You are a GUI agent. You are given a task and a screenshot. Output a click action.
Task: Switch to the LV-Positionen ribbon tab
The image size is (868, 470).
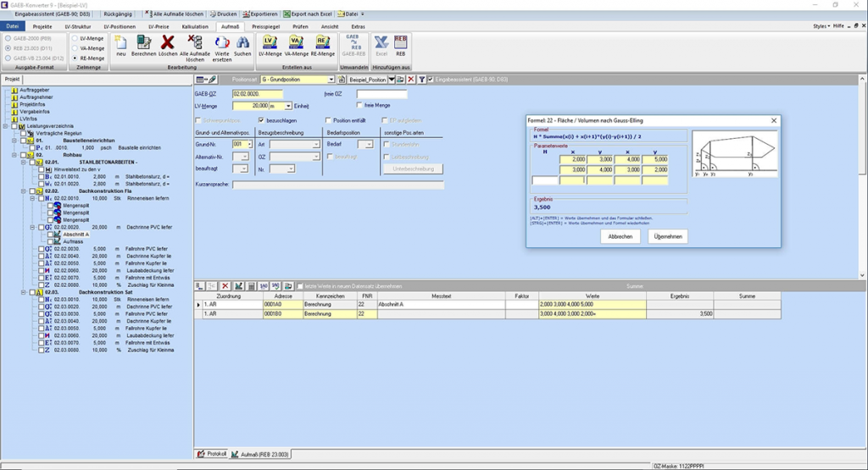[x=120, y=26]
